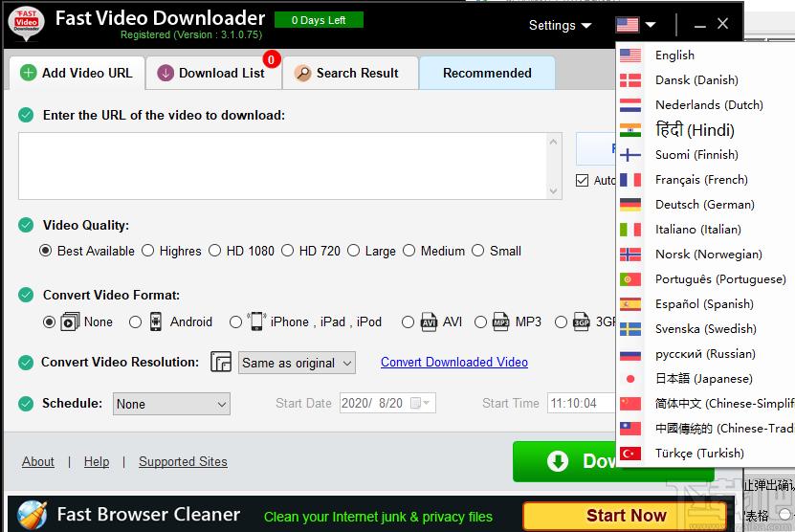Click the Danish flag icon
Screen dimensions: 795x532
[x=630, y=80]
